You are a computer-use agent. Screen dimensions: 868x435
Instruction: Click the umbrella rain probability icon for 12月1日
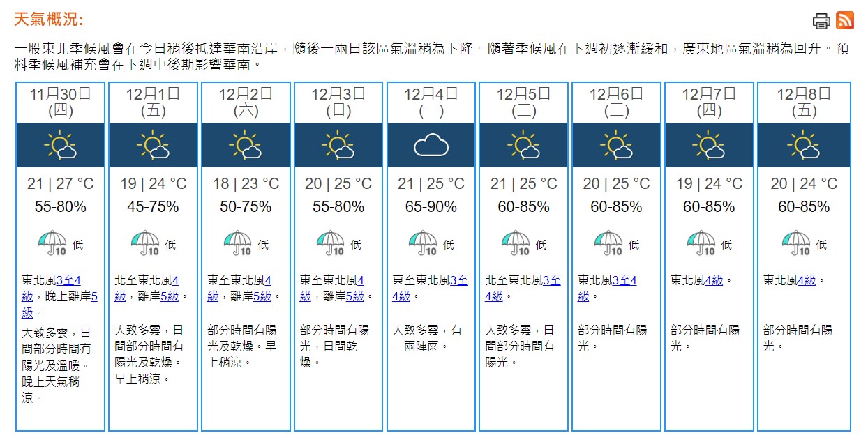coord(145,243)
